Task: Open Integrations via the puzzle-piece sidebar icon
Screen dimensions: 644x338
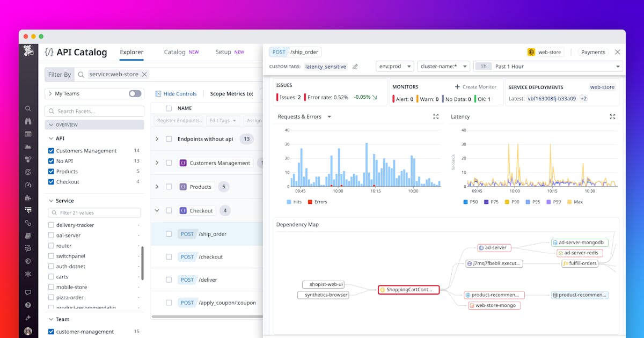Action: coord(28,197)
